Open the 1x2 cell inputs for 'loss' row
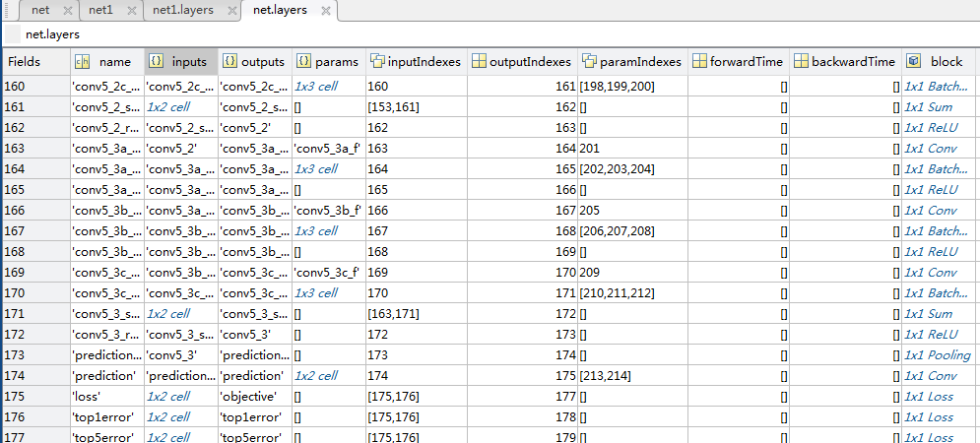This screenshot has width=980, height=443. click(168, 396)
